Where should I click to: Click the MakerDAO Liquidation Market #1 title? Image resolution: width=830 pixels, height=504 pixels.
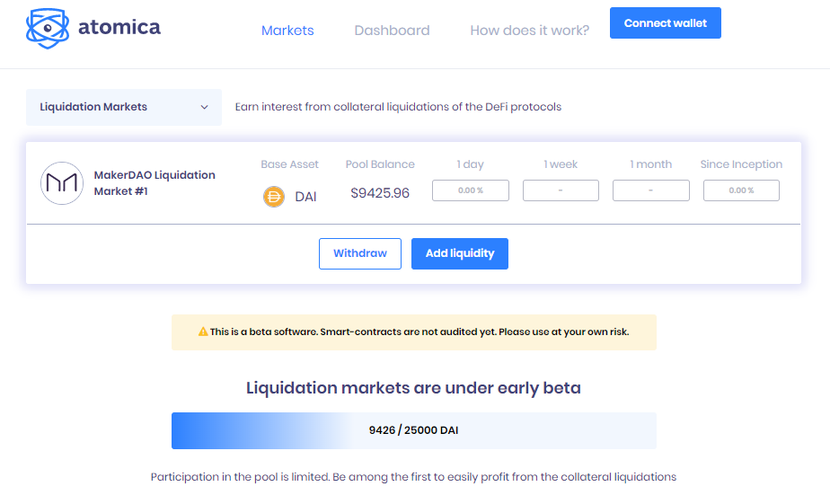pos(155,183)
